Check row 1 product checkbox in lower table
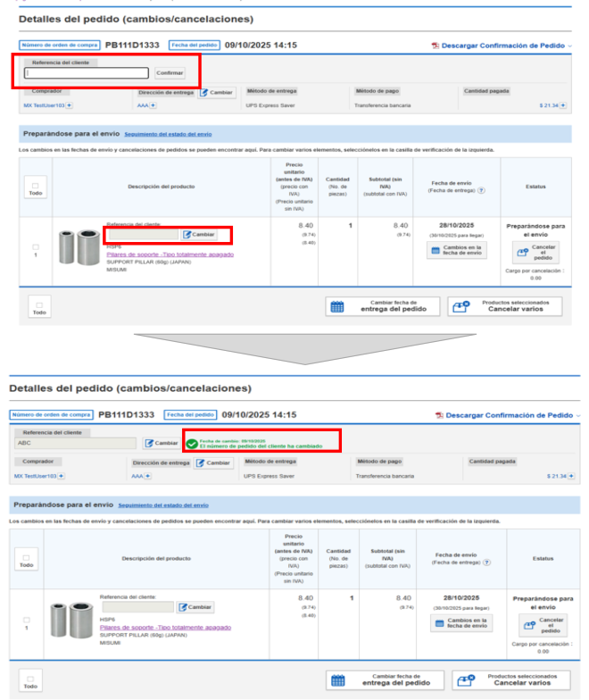The height and width of the screenshot is (700, 589). (27, 619)
